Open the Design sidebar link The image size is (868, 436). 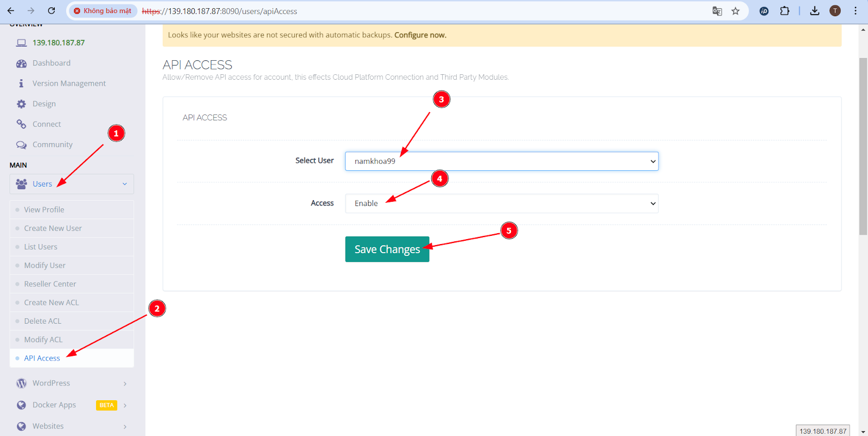44,104
